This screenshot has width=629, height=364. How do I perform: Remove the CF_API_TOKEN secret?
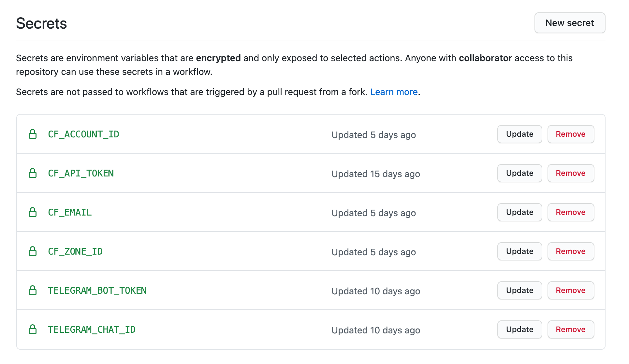pyautogui.click(x=570, y=173)
